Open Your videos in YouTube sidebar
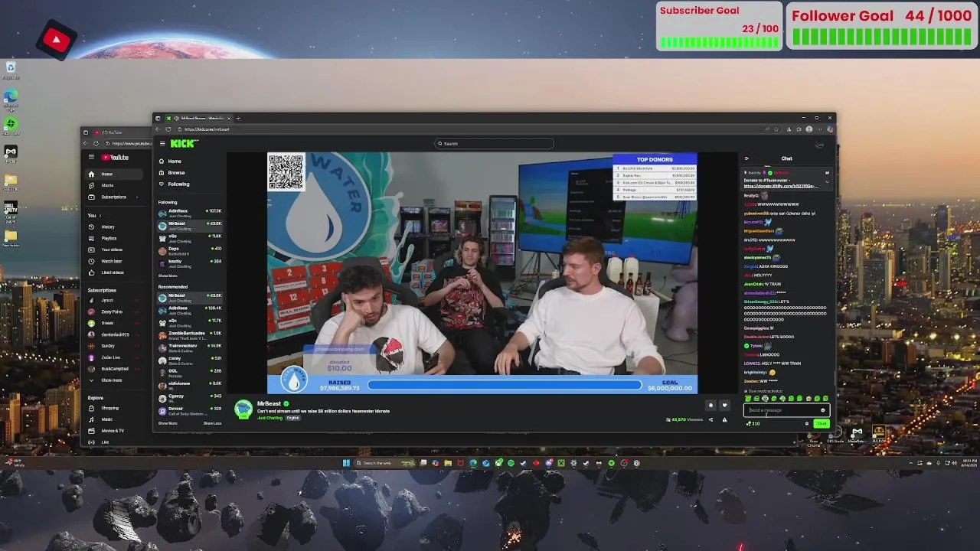 click(112, 249)
